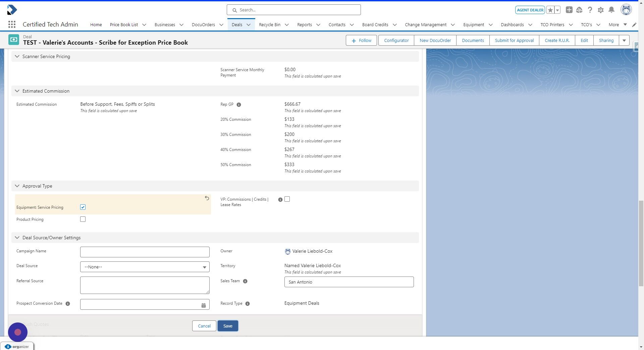
Task: Click the user avatar icon
Action: point(626,10)
